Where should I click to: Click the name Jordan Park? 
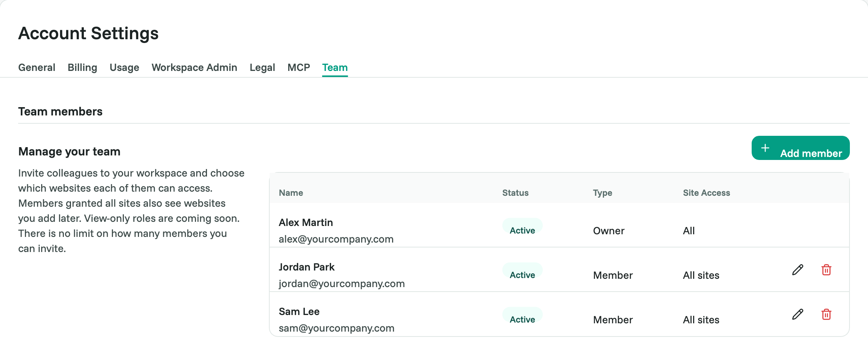coord(306,267)
